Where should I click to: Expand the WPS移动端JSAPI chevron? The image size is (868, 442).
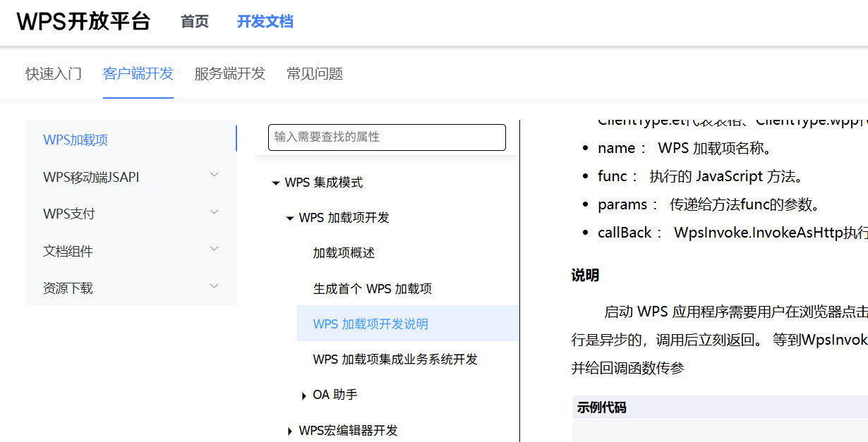[x=215, y=175]
